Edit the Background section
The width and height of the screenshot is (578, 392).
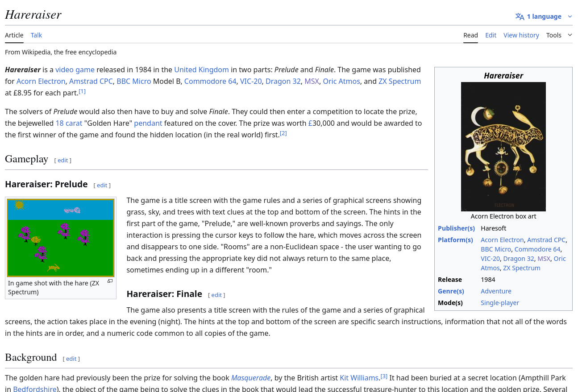[x=71, y=359]
